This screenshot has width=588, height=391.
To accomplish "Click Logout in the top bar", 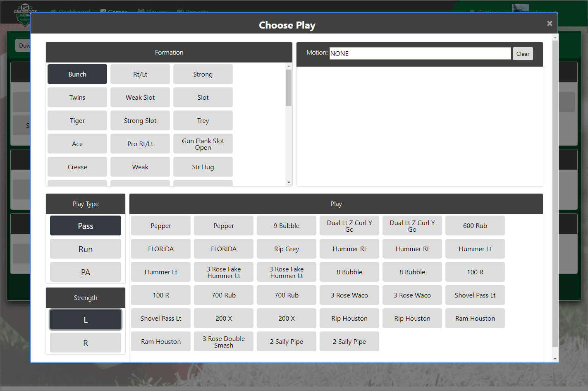I will (x=546, y=12).
